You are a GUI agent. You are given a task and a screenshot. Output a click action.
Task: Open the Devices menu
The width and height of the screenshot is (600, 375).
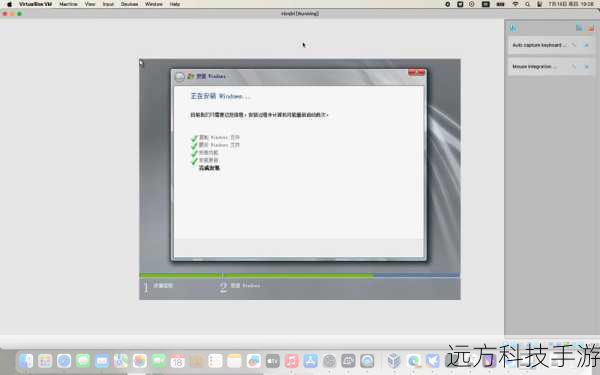tap(129, 4)
